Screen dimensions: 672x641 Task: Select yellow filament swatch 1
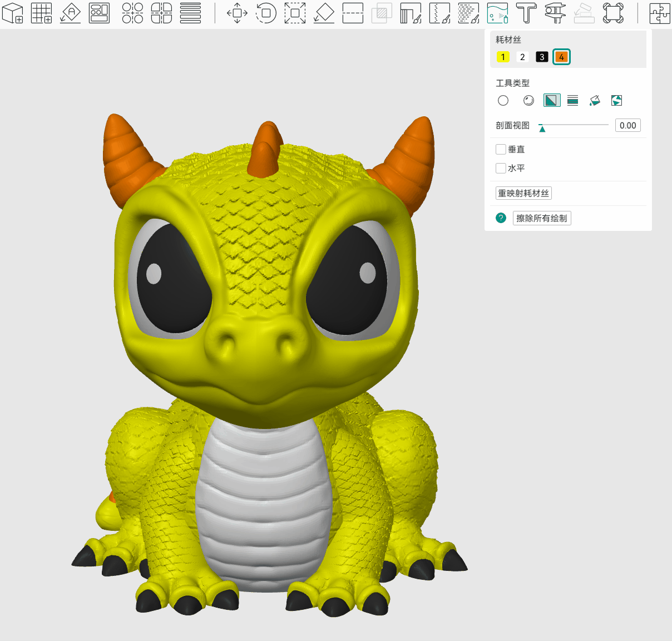tap(503, 57)
